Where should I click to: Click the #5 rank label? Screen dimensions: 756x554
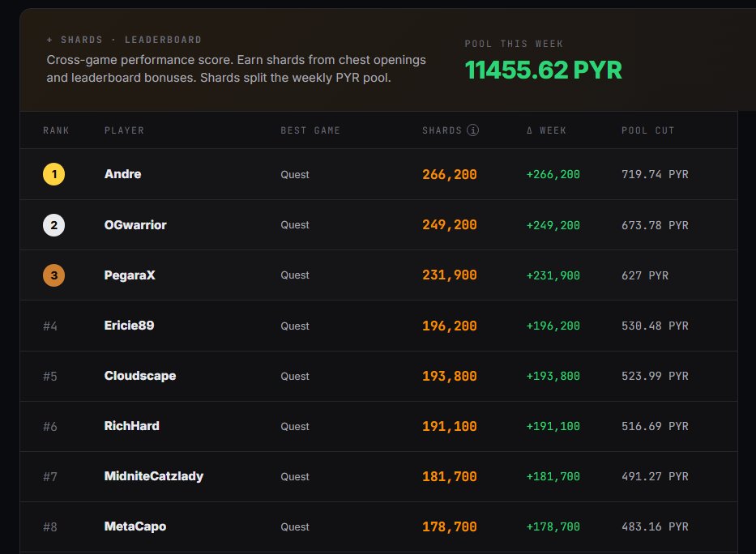click(50, 377)
